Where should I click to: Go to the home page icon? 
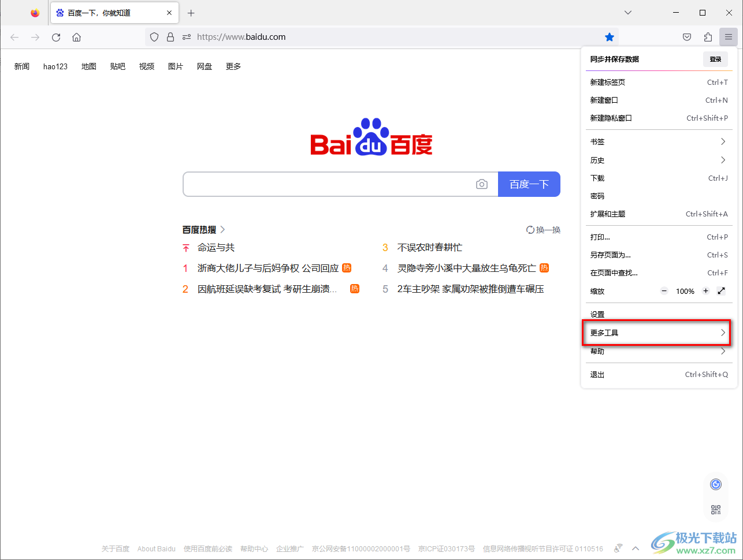pos(76,37)
